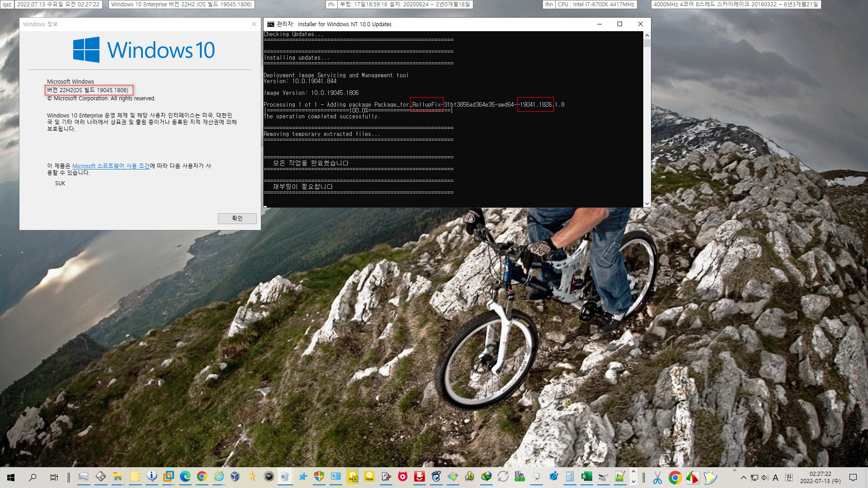The image size is (868, 488).
Task: Launch Internet Explorer from the taskbar
Action: (219, 477)
